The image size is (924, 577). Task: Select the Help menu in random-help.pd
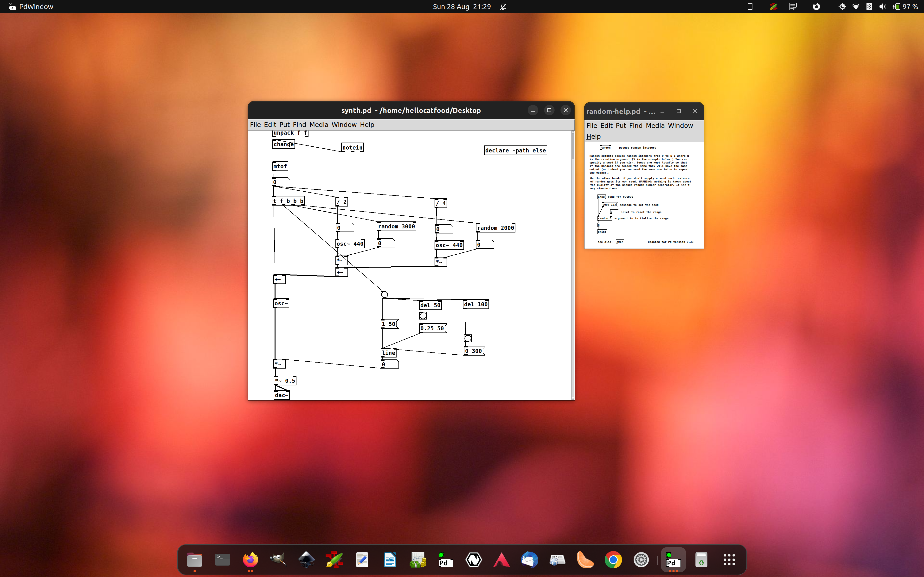(x=593, y=136)
